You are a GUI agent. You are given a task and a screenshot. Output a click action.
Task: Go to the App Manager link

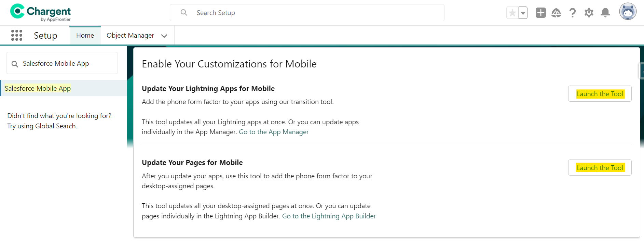(x=274, y=132)
